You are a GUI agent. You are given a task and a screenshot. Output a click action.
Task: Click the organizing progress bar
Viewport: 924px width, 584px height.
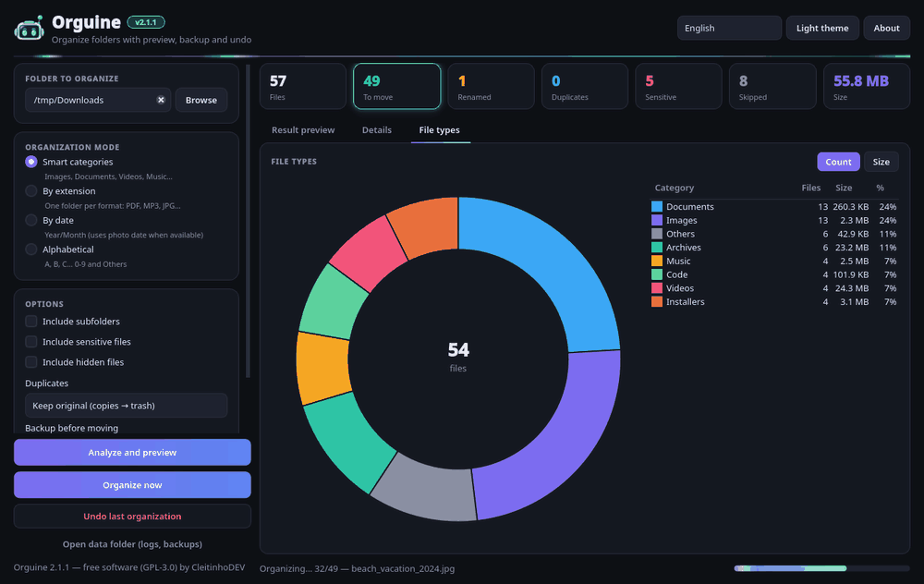[x=822, y=568]
